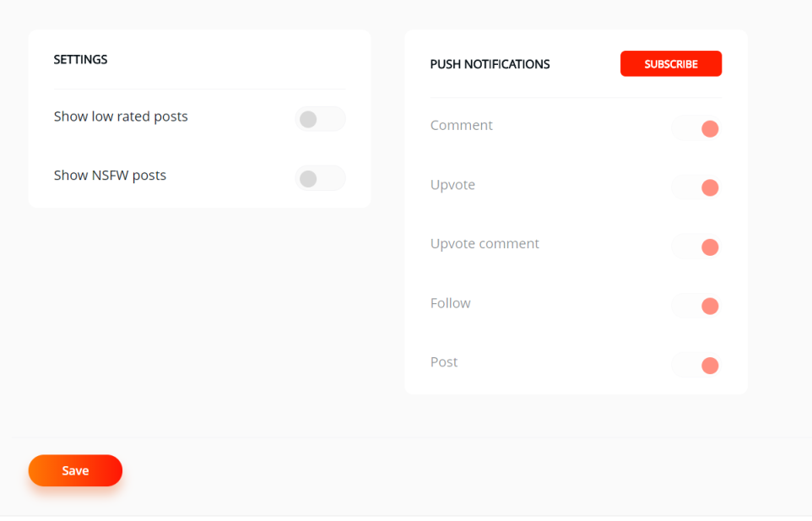This screenshot has height=521, width=812.
Task: Toggle the Show NSFW posts switch
Action: point(320,178)
